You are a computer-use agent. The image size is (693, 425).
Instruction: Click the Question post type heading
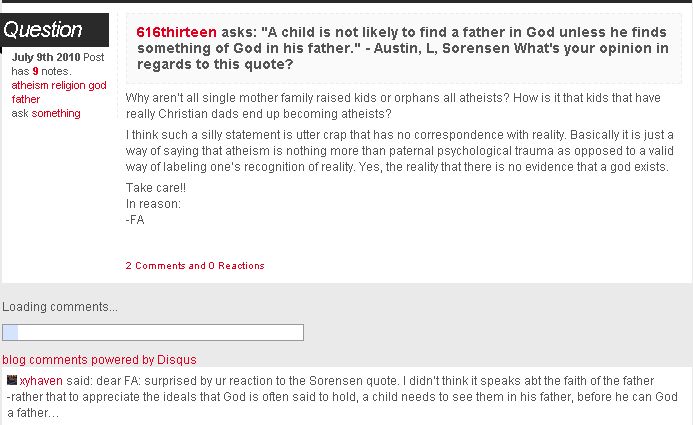[43, 30]
